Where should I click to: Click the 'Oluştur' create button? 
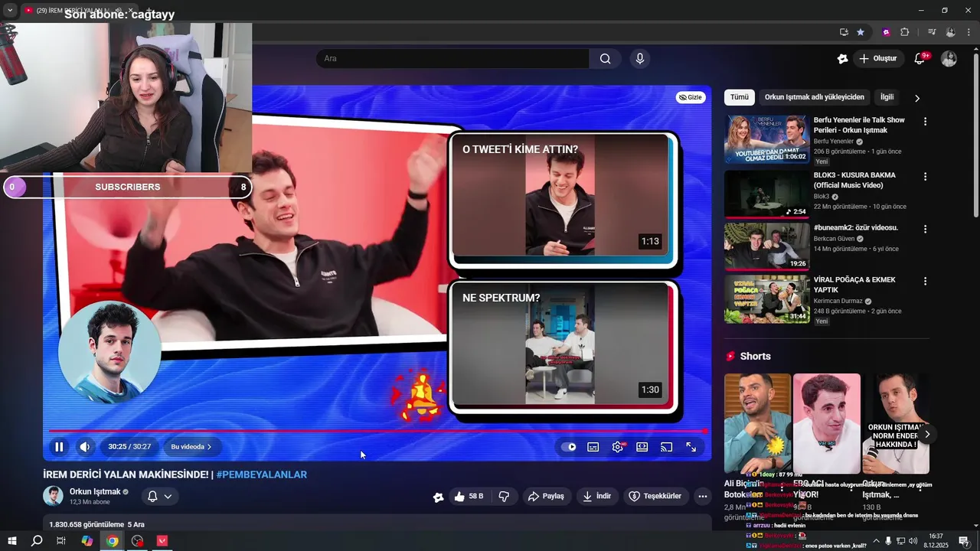click(878, 59)
